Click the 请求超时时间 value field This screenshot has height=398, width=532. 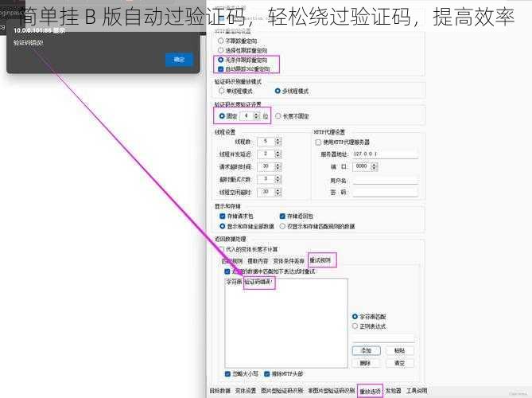click(x=266, y=166)
